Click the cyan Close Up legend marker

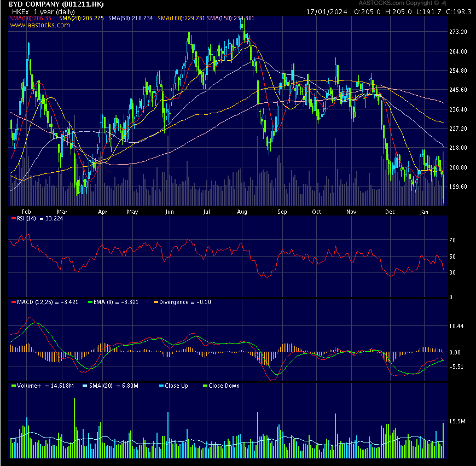(161, 386)
